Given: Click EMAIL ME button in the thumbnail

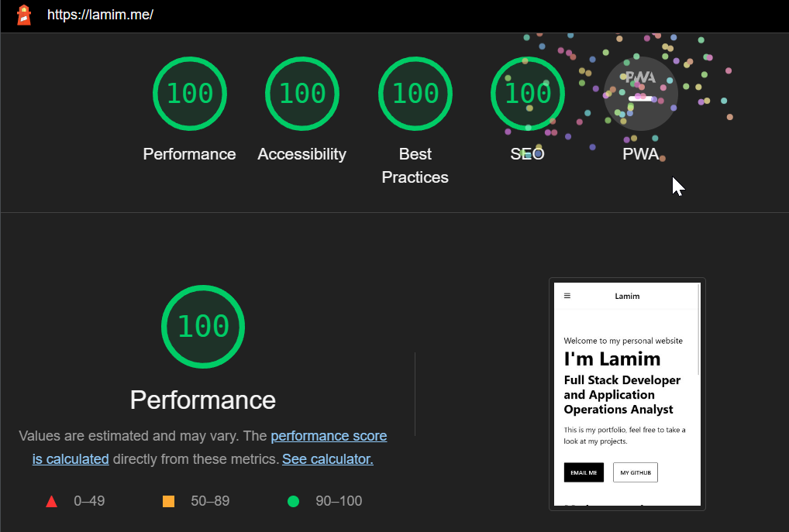Looking at the screenshot, I should pos(584,472).
